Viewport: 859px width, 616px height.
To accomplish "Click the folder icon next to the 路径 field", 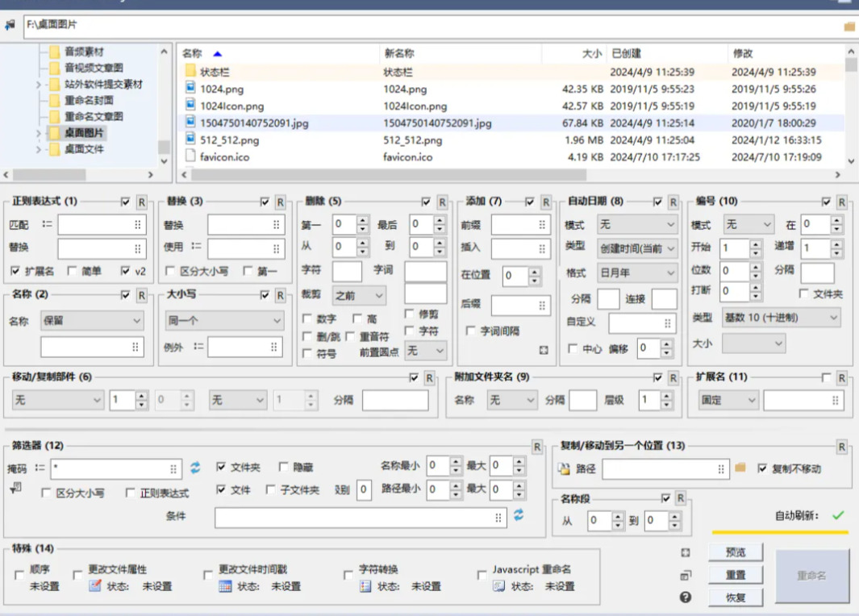I will pyautogui.click(x=740, y=468).
